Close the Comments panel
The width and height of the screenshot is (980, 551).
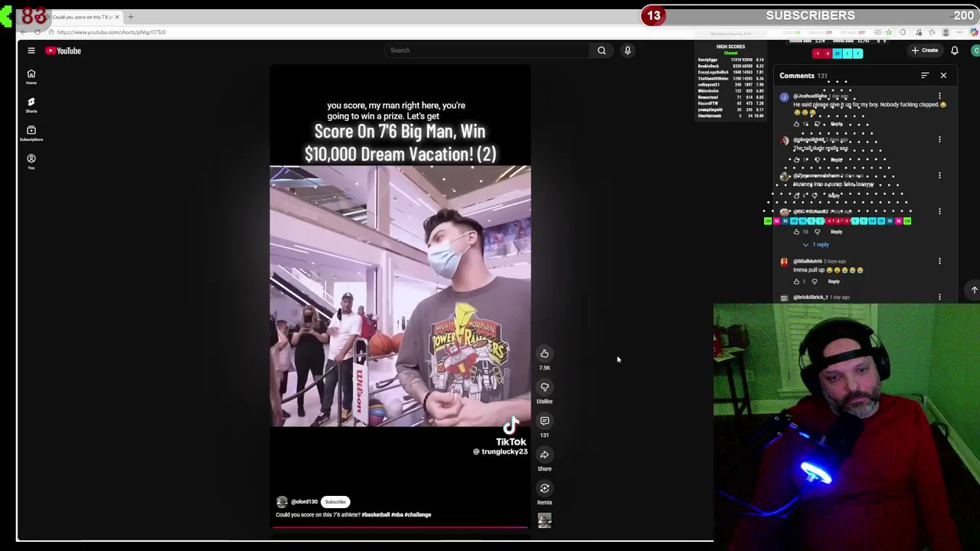pos(943,76)
